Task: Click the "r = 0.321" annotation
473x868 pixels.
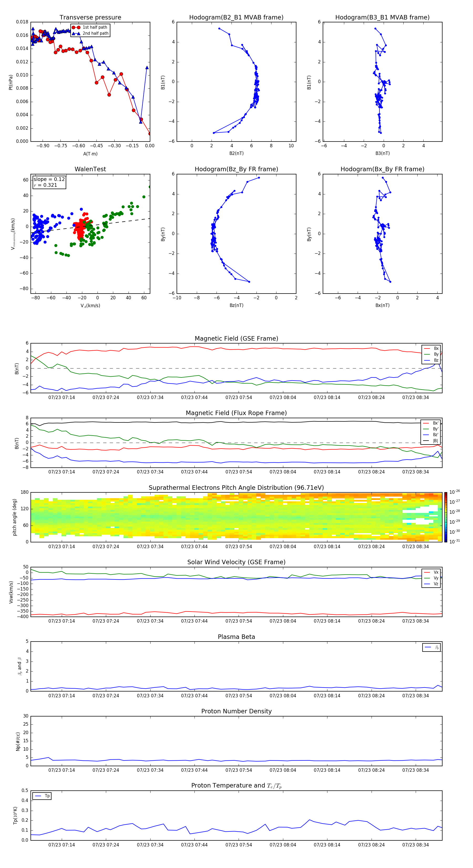Action: (45, 185)
